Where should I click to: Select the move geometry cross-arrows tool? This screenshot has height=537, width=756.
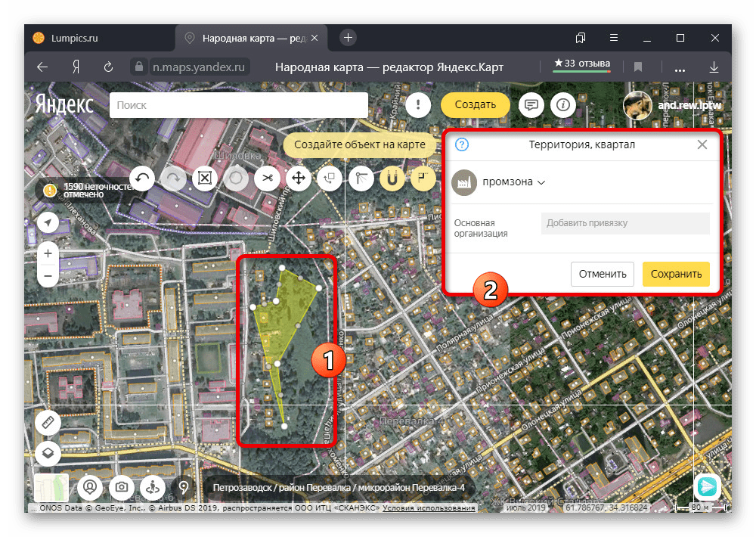(x=298, y=178)
